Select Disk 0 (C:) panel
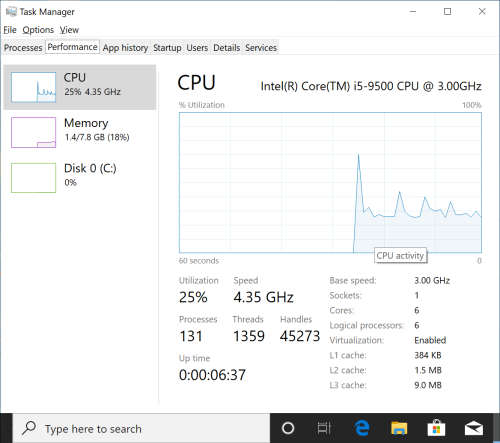500x443 pixels. [x=80, y=178]
